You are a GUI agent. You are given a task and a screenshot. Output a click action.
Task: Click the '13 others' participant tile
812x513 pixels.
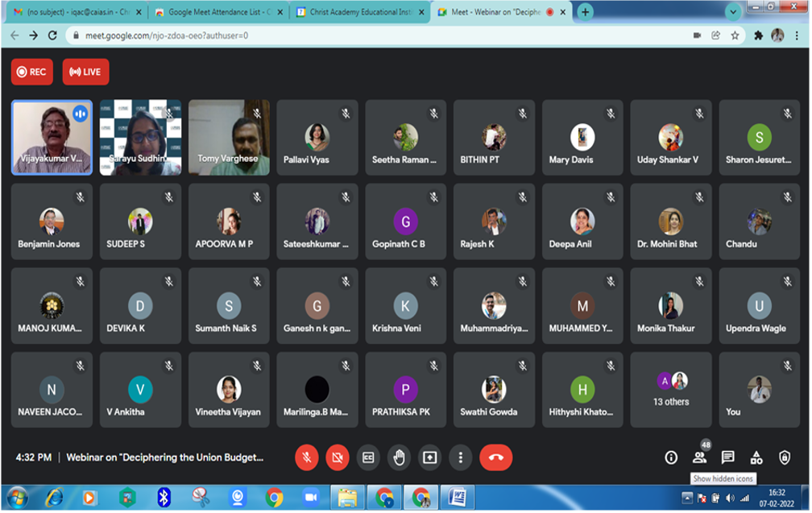coord(670,390)
